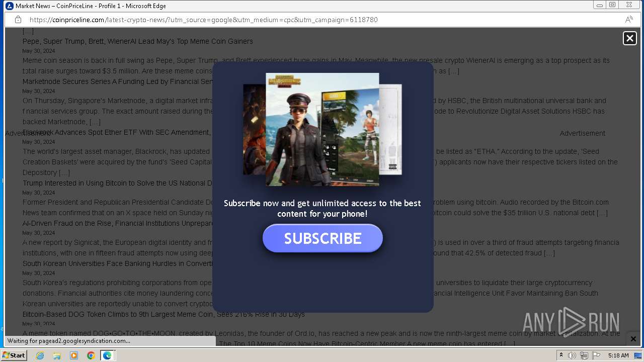Screen dimensions: 644x362
Task: Click the system clock 5:18 AM
Action: (x=618, y=355)
